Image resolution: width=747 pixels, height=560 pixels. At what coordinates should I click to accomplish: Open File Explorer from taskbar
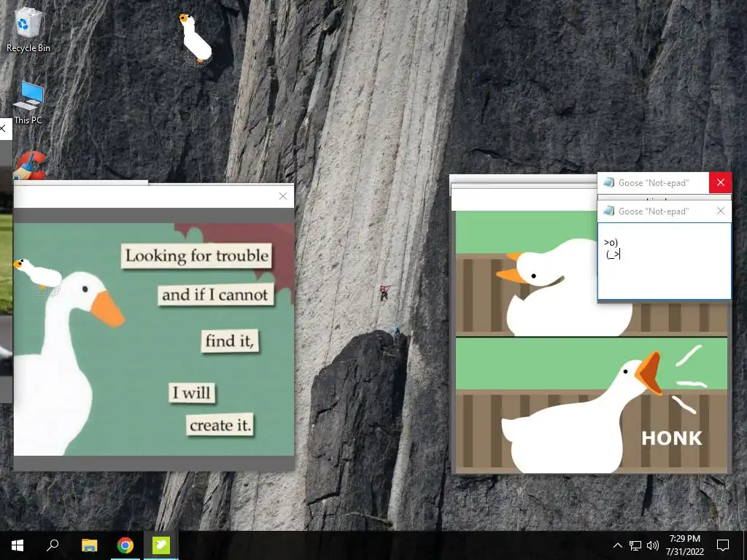point(89,545)
